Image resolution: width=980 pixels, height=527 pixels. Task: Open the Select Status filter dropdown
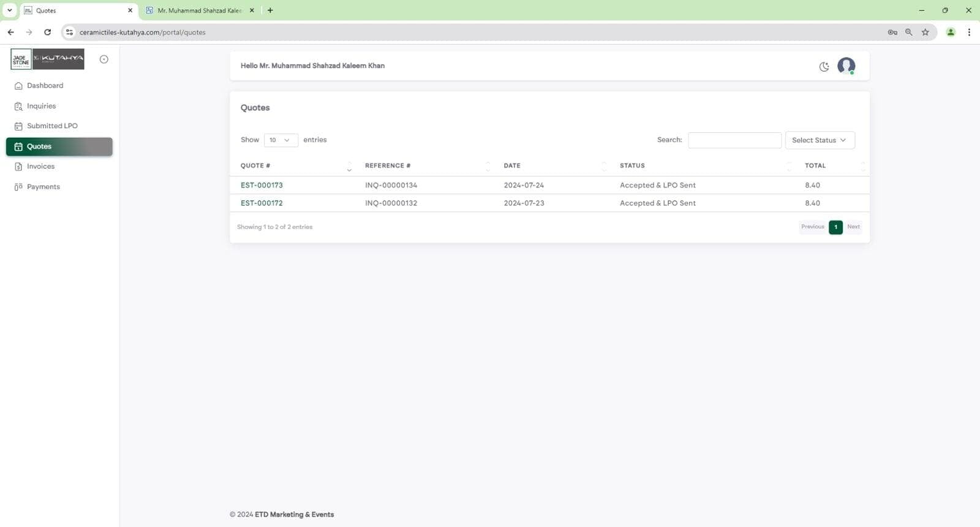820,140
